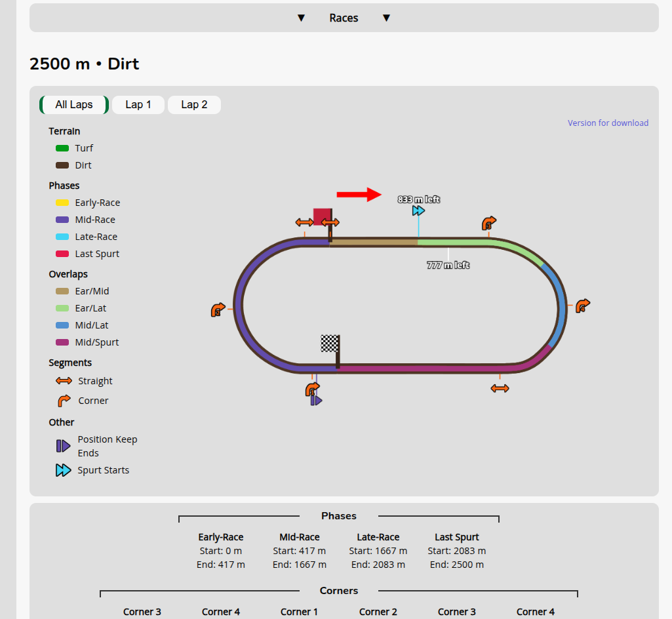Viewport: 672px width, 619px height.
Task: Click the Corner 3 arrow icon on track
Action: tap(488, 224)
